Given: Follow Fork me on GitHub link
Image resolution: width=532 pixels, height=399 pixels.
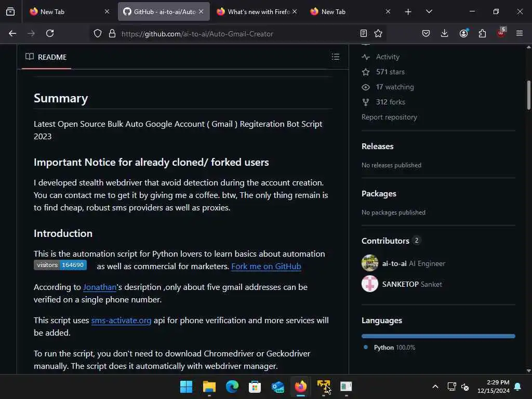Looking at the screenshot, I should click(266, 267).
